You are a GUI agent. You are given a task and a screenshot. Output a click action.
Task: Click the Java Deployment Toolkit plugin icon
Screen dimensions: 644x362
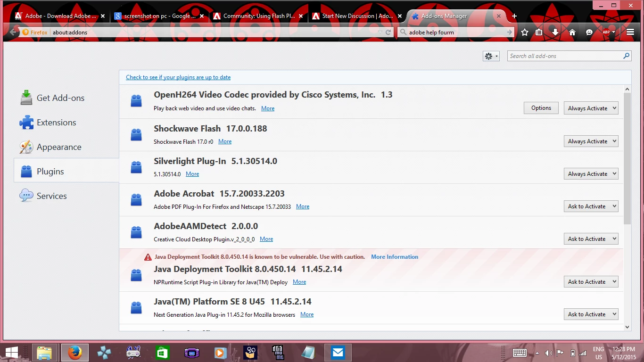[136, 275]
